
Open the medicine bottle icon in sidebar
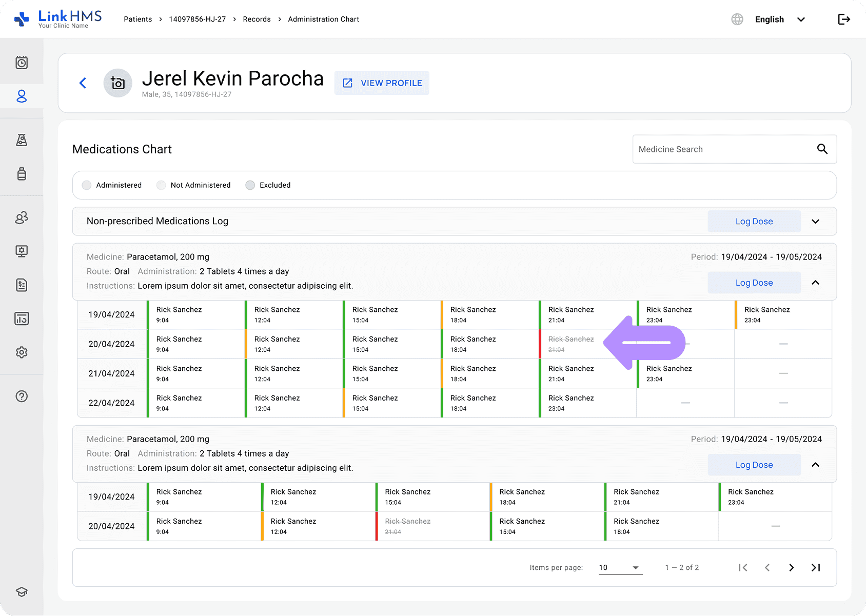coord(22,174)
